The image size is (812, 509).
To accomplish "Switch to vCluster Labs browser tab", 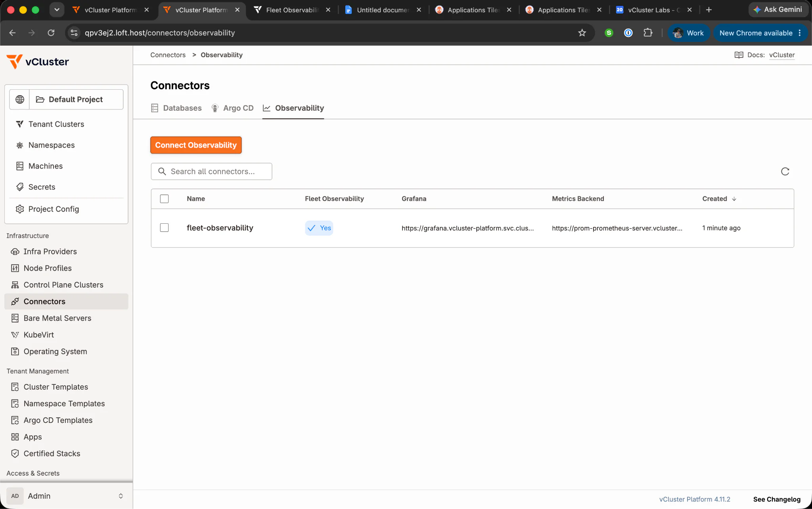I will (x=653, y=10).
